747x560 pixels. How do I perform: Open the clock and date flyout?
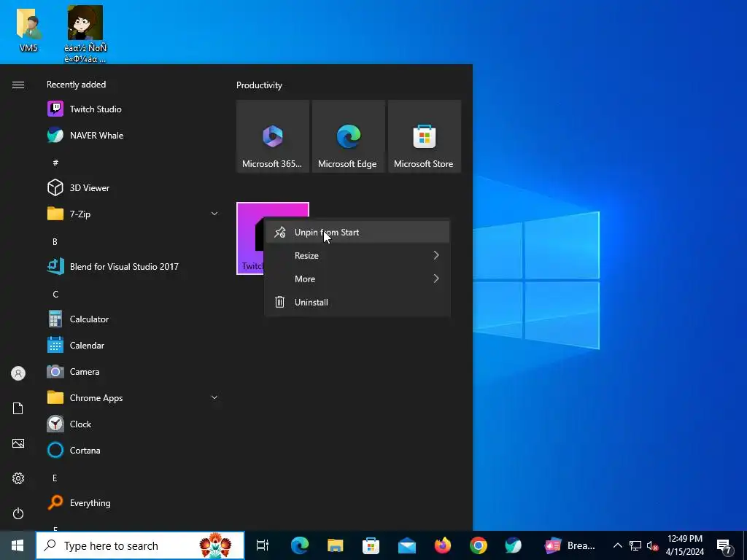684,545
